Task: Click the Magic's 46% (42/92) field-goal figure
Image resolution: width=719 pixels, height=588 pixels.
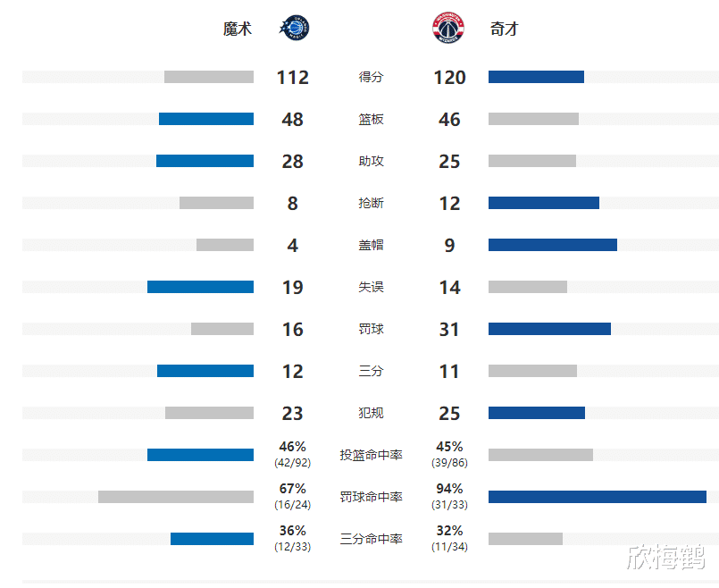Action: [x=293, y=454]
